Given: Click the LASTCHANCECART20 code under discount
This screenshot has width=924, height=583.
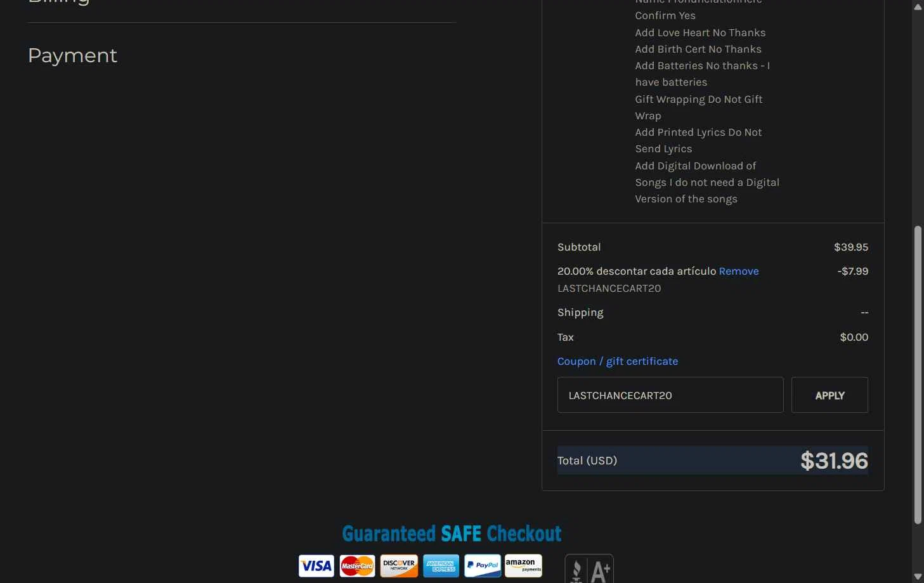Looking at the screenshot, I should tap(609, 288).
